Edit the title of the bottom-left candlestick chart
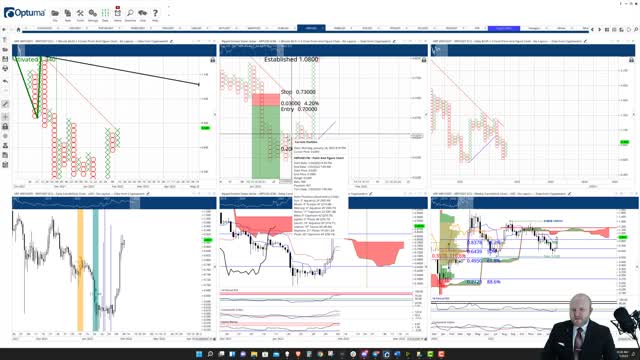 [x=148, y=193]
